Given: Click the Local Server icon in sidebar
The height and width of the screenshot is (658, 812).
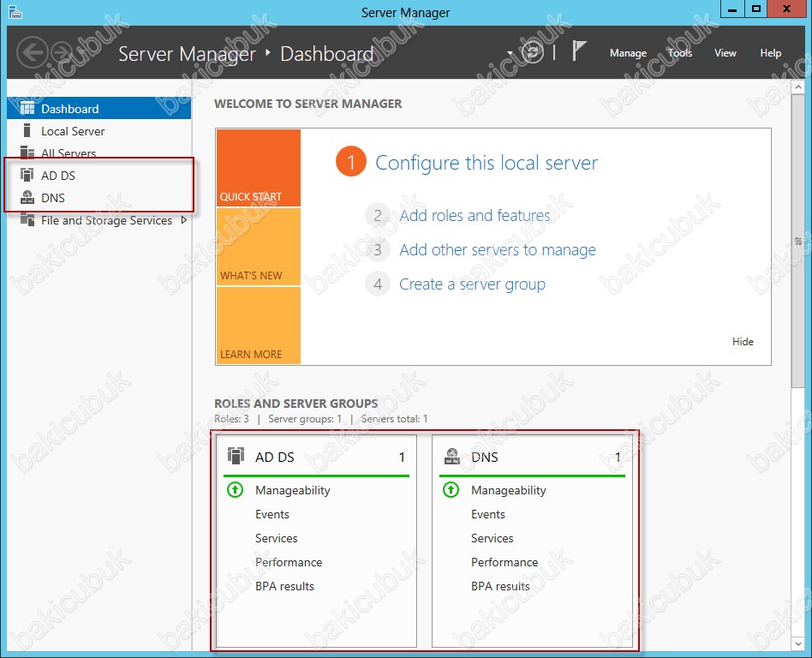Looking at the screenshot, I should tap(27, 130).
